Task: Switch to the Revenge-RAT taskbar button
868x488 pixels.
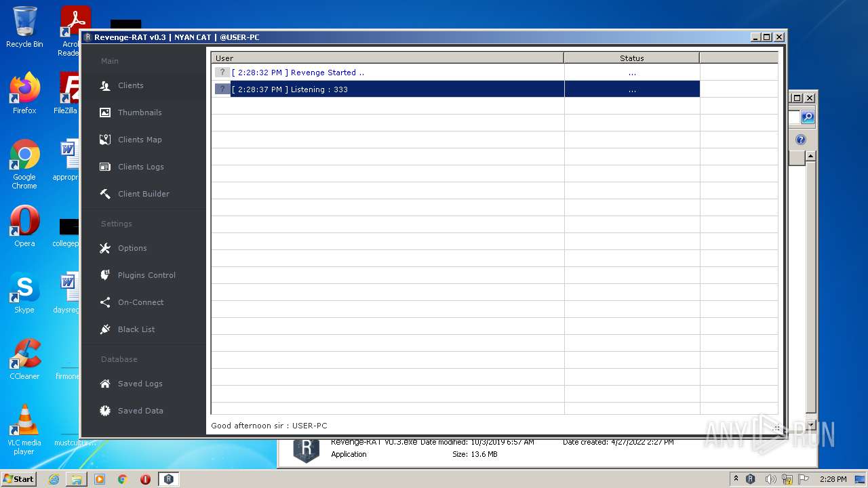Action: (x=168, y=479)
